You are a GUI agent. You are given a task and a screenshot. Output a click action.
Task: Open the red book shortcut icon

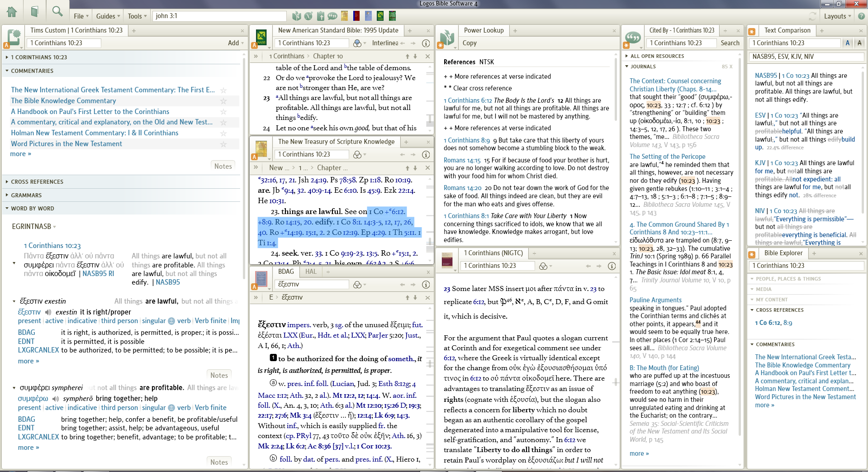tap(356, 16)
